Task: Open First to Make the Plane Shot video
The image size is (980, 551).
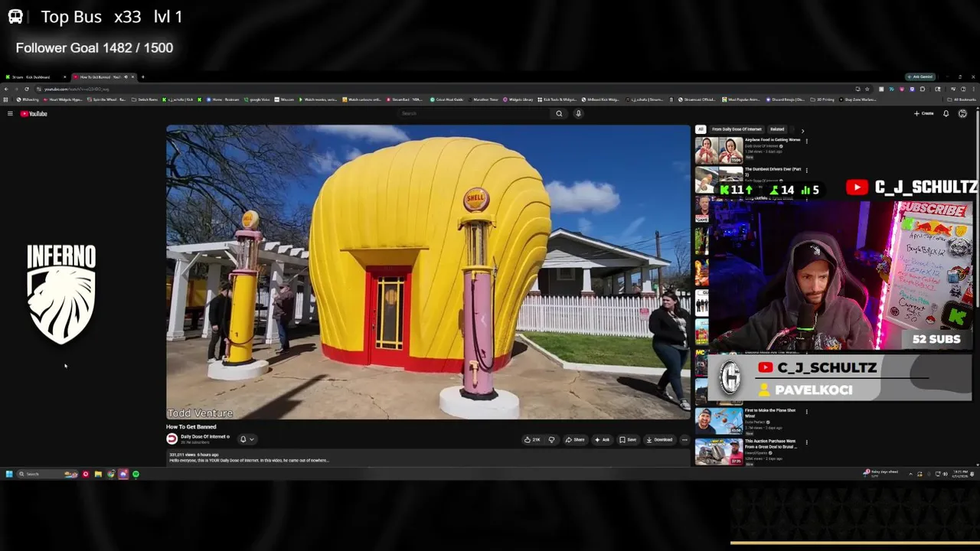Action: point(718,421)
